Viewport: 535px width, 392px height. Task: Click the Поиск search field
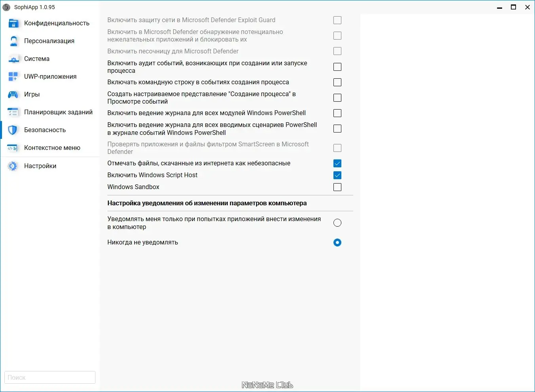tap(50, 377)
